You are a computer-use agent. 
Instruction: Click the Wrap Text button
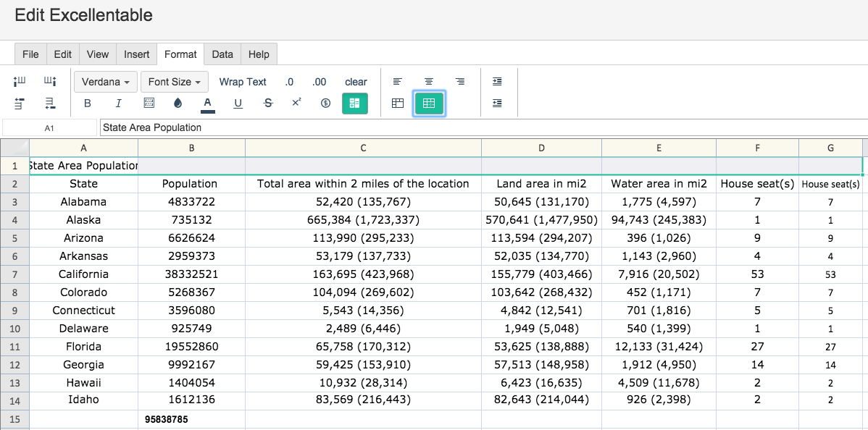243,82
